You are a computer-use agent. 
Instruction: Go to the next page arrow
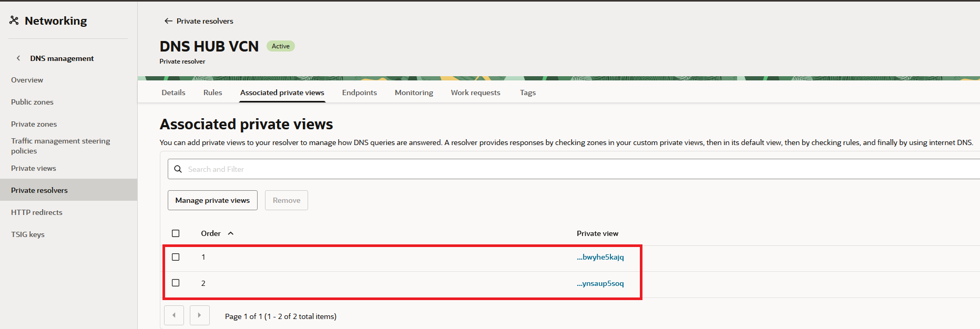199,315
